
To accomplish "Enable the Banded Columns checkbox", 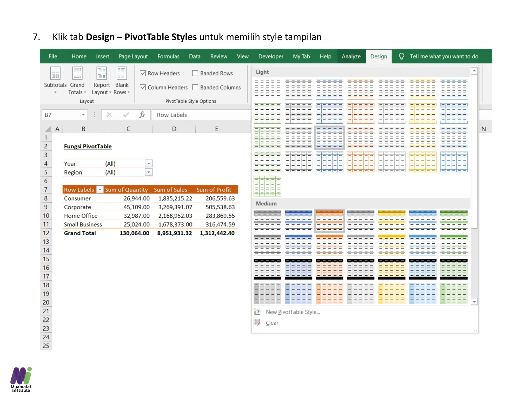I will 195,87.
